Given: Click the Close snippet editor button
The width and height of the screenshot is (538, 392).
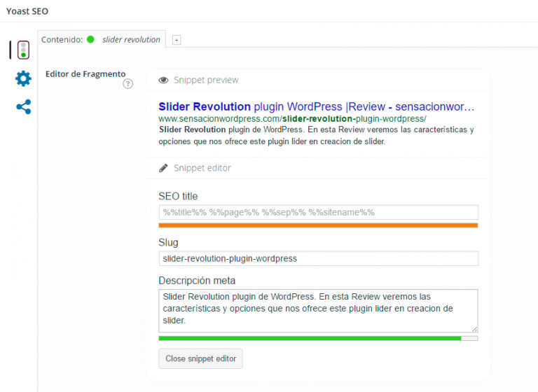Looking at the screenshot, I should tap(201, 358).
